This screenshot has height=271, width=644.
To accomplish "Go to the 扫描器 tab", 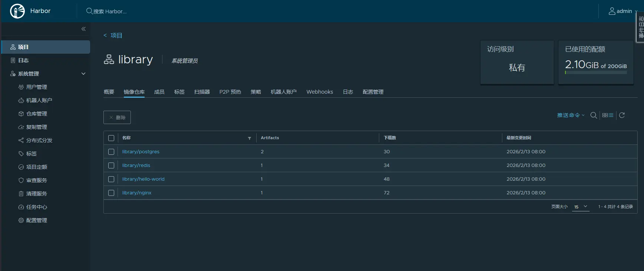I will point(202,92).
